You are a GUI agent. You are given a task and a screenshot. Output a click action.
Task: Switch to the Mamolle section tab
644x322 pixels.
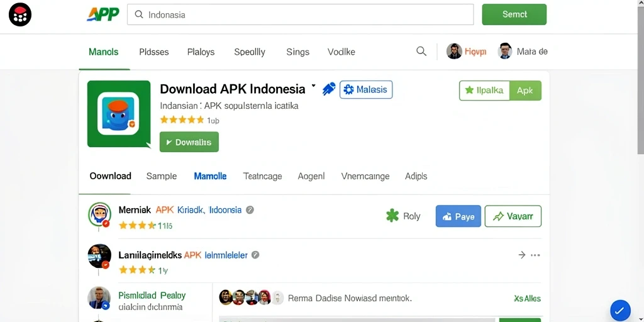coord(210,176)
